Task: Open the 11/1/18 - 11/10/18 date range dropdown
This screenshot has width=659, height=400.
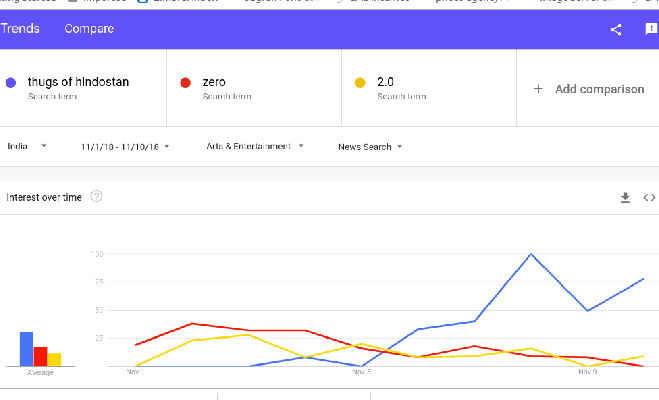Action: pyautogui.click(x=125, y=147)
